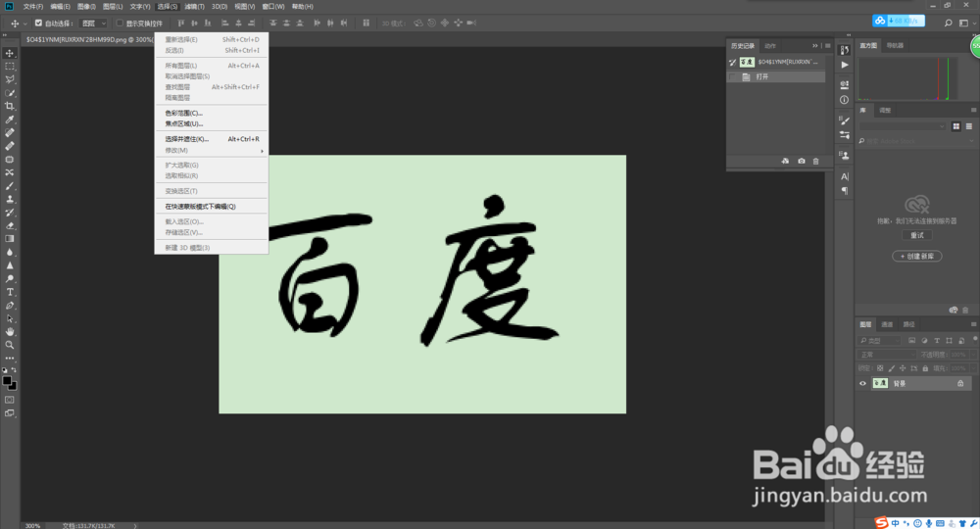Select the Hand tool

[x=10, y=332]
